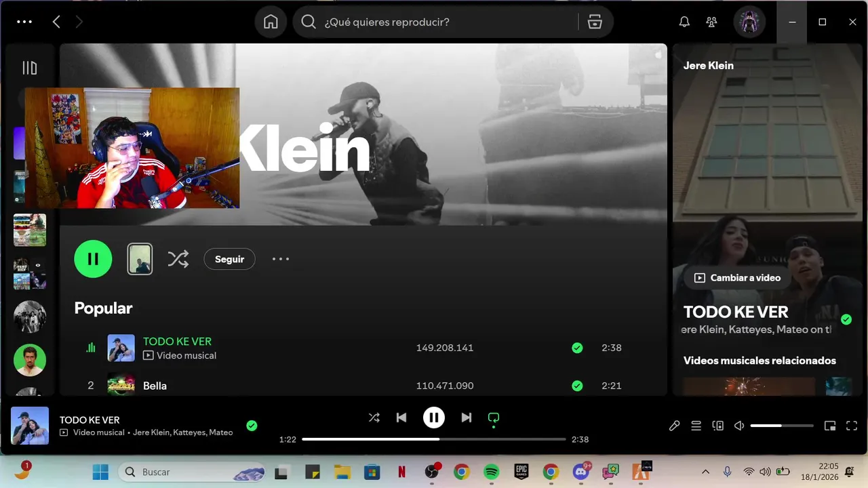
Task: Open the Spotify three-dots app menu
Action: coord(24,22)
